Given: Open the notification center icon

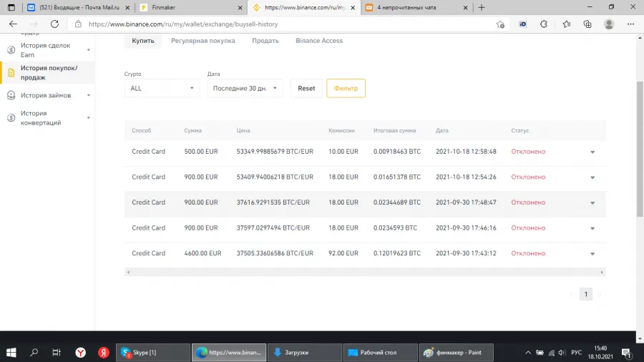Looking at the screenshot, I should tap(626, 353).
